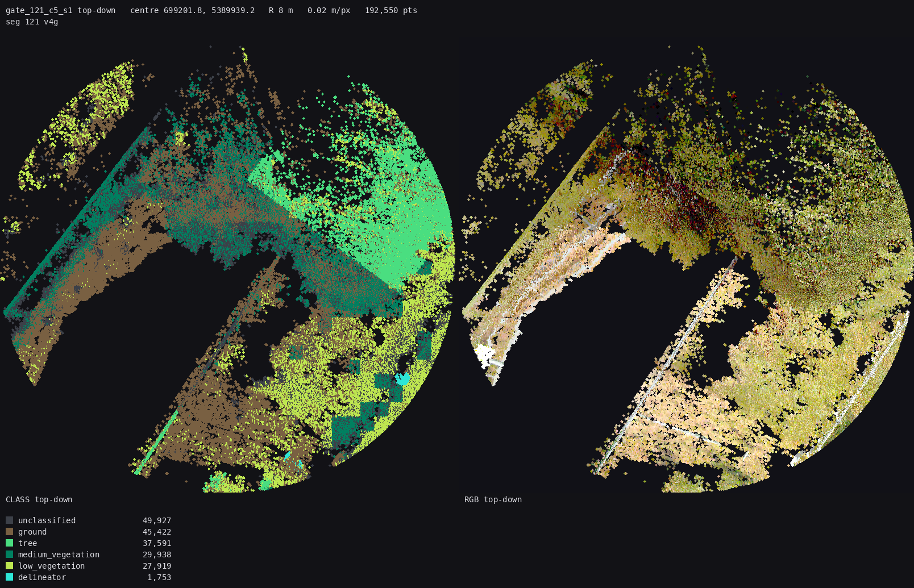Image resolution: width=914 pixels, height=588 pixels.
Task: Click the ground class brown swatch
Action: click(x=9, y=532)
